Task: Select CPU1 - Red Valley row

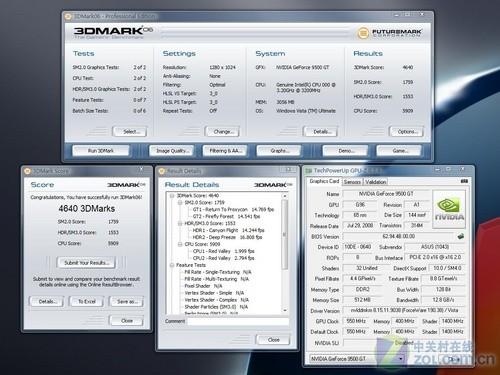Action: click(224, 251)
